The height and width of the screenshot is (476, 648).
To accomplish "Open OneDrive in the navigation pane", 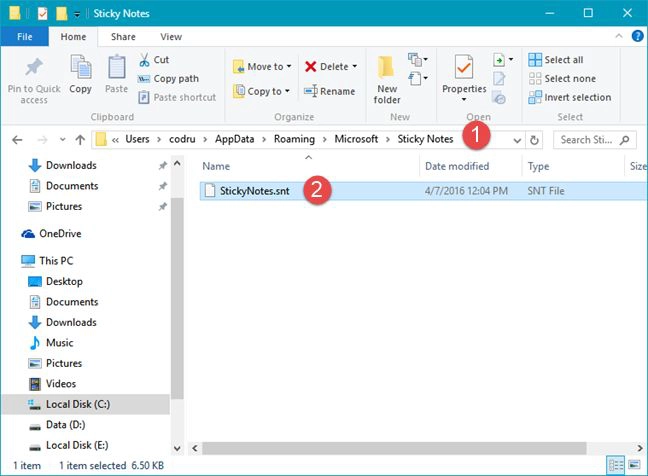I will tap(51, 234).
